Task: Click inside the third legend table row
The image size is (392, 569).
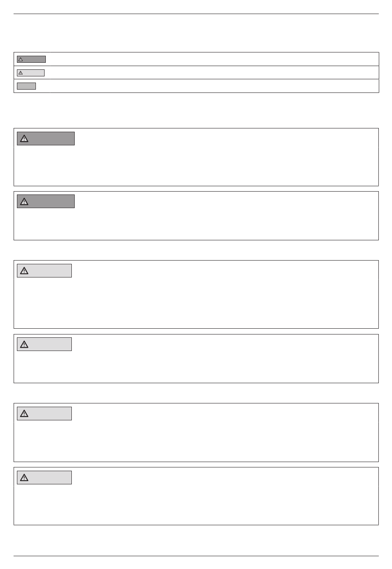Action: coord(196,86)
